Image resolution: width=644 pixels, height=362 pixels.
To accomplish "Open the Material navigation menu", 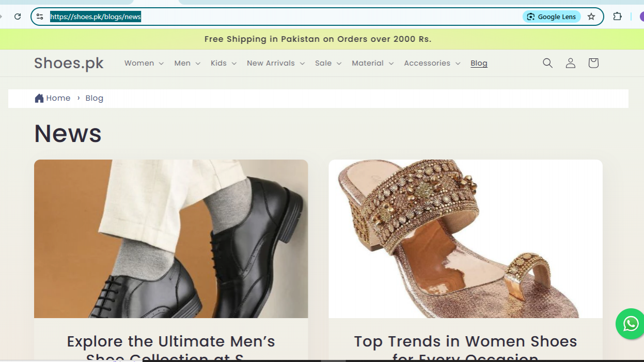I will coord(372,63).
